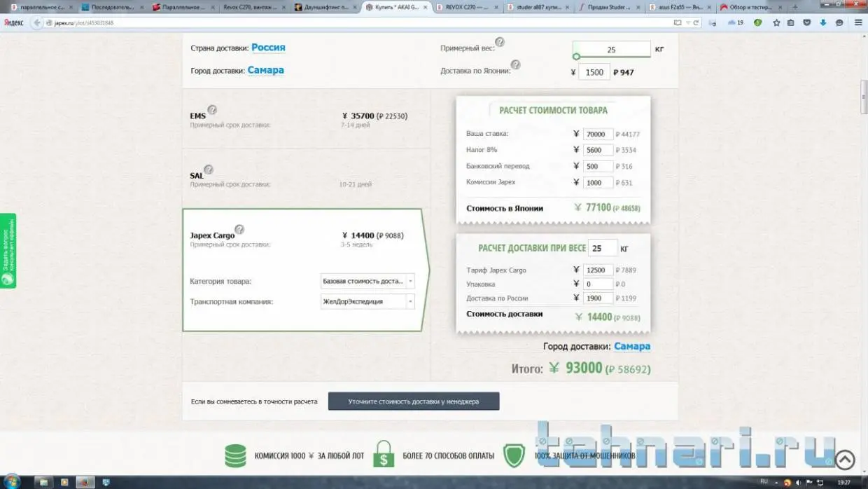Open help icon next to EMS
The height and width of the screenshot is (489, 868).
point(212,109)
